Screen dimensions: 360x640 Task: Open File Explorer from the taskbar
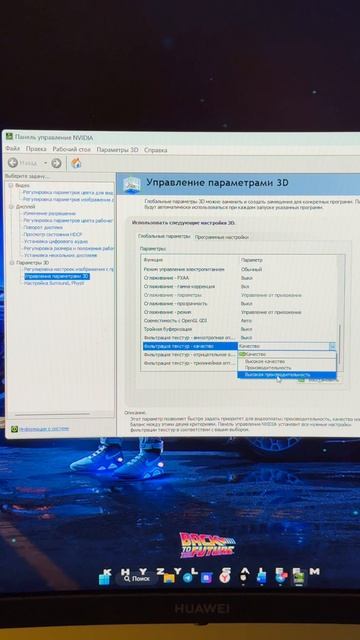[169, 578]
